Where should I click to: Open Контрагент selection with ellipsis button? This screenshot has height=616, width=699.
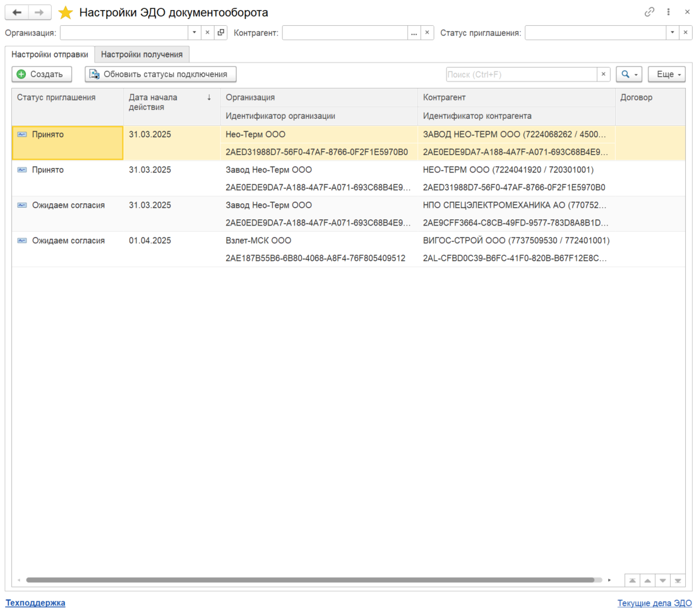pos(414,33)
